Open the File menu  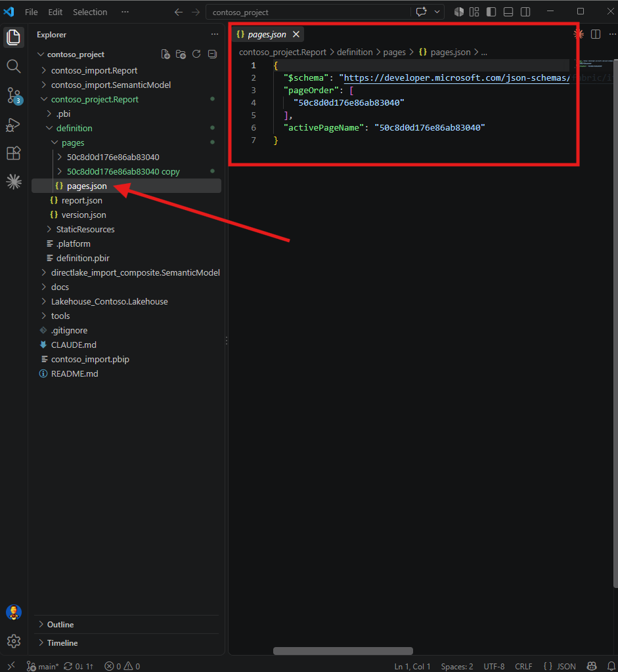[32, 12]
